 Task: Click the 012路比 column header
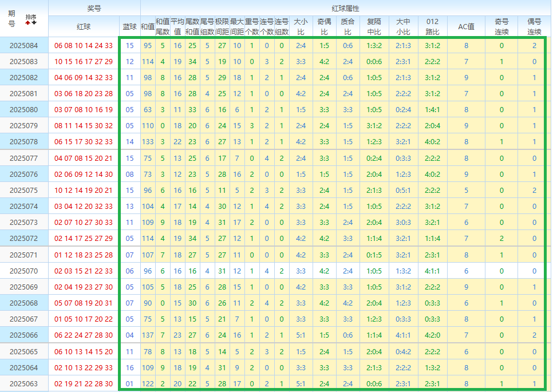pos(432,27)
